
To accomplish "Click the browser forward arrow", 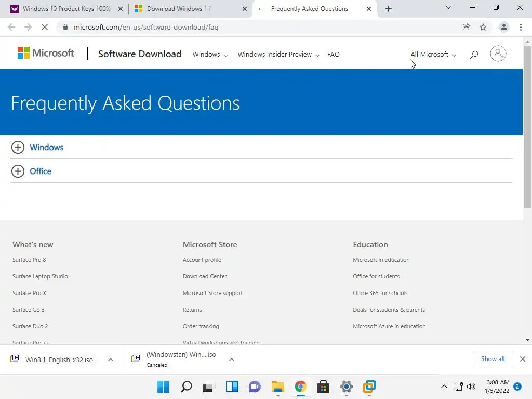I will 28,27.
